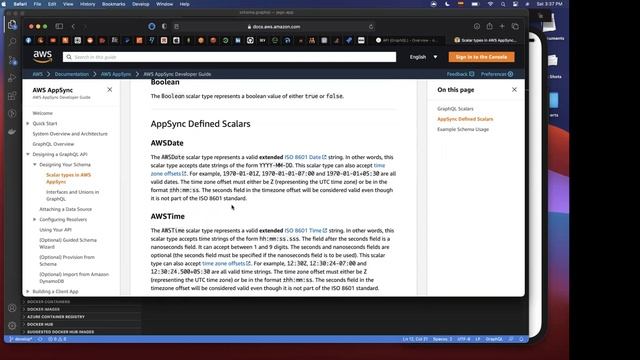
Task: Open a new Safari tab with plus button
Action: pyautogui.click(x=502, y=26)
